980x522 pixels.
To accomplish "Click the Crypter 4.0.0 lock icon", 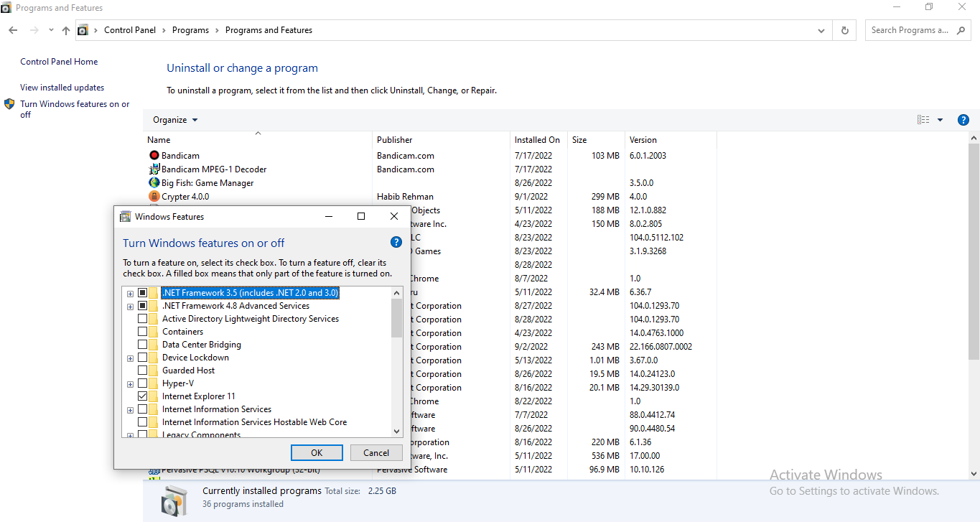I will tap(154, 196).
